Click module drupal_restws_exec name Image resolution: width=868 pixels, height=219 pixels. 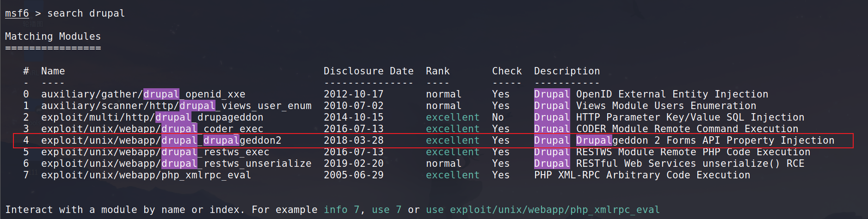(x=155, y=152)
